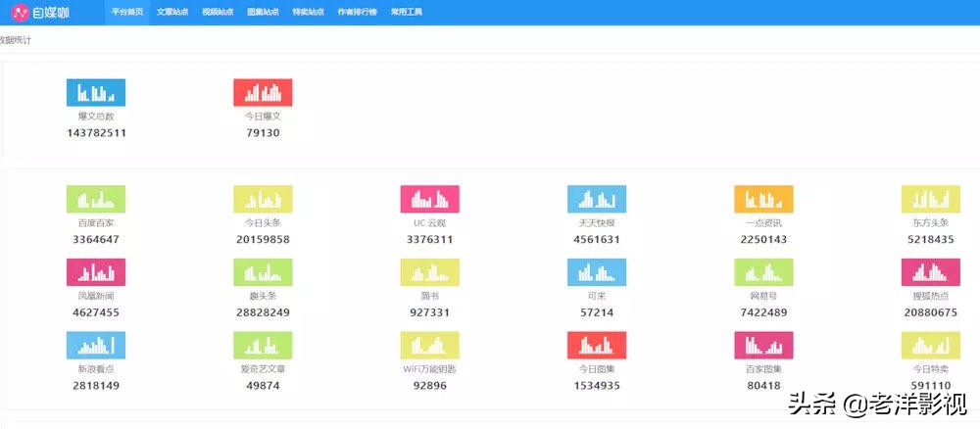980x429 pixels.
Task: Click the WiFi万能钥匙 value 92896
Action: coord(430,385)
